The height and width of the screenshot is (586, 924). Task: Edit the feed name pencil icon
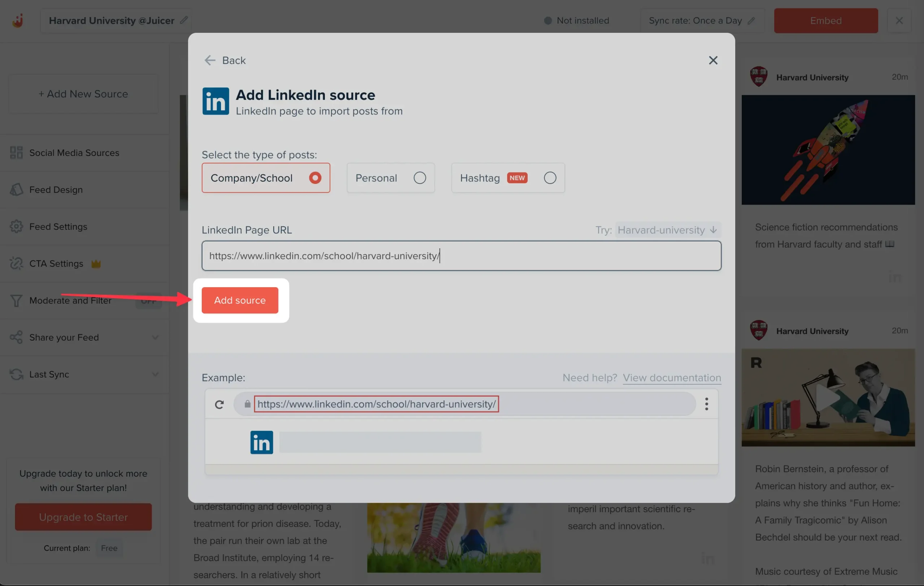184,20
